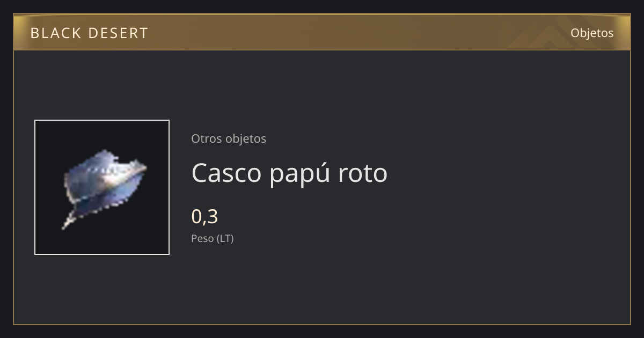Viewport: 644px width, 338px height.
Task: Click the Casco papú roto item title
Action: [x=289, y=173]
